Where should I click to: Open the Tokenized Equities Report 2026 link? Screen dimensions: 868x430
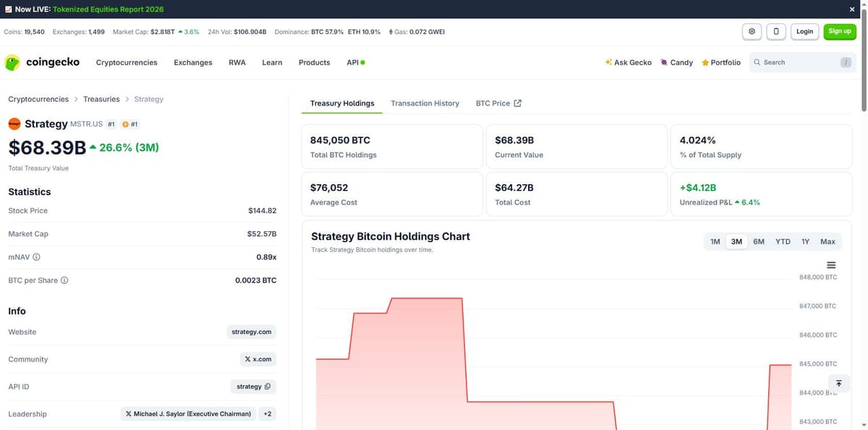pyautogui.click(x=109, y=9)
